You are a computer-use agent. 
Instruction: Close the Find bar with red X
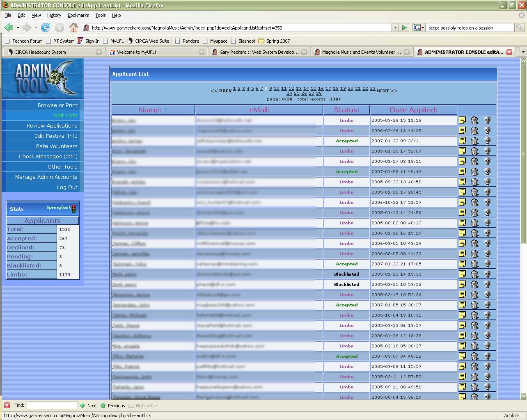(7, 405)
